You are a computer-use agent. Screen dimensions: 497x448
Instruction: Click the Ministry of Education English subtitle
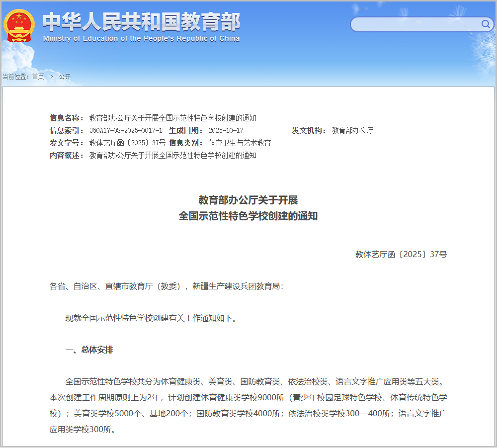141,39
